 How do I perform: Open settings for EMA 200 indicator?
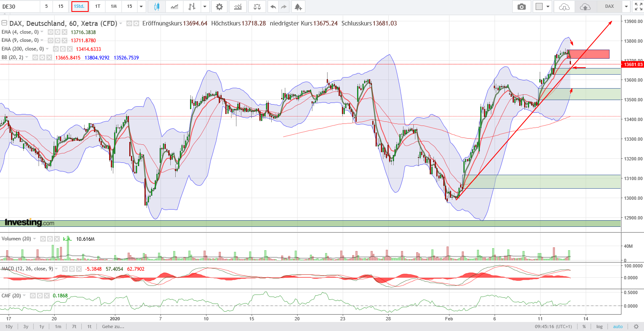[x=63, y=49]
